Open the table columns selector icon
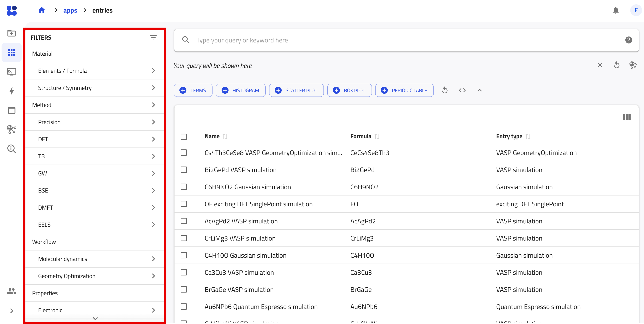The height and width of the screenshot is (324, 644). [626, 117]
